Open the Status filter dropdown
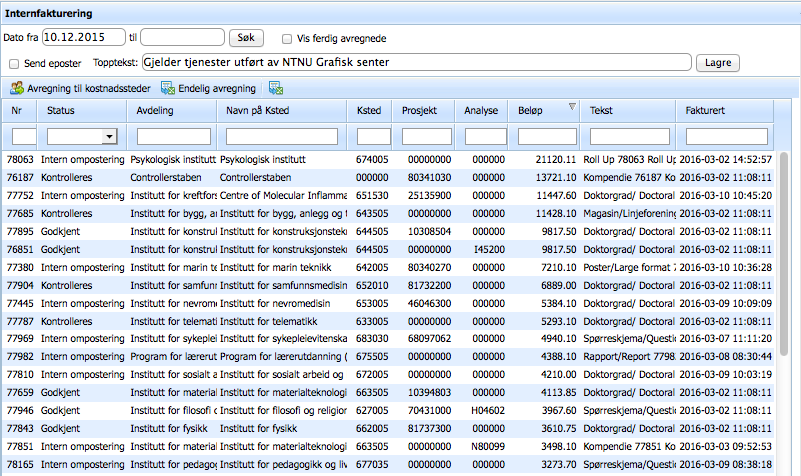Screen dimensions: 801x476 pos(107,136)
